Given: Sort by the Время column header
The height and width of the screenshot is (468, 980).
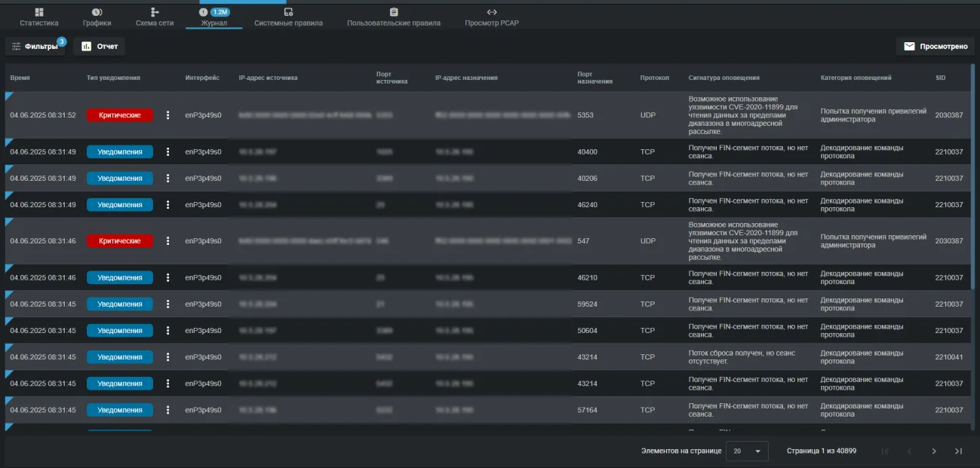Looking at the screenshot, I should click(20, 78).
